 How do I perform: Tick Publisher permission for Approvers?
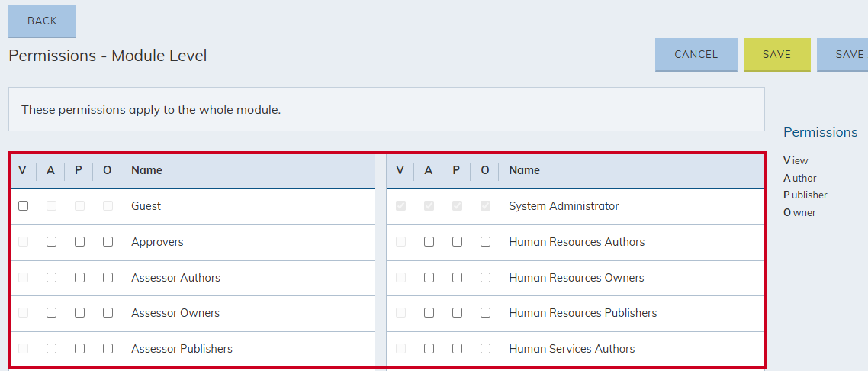point(80,242)
